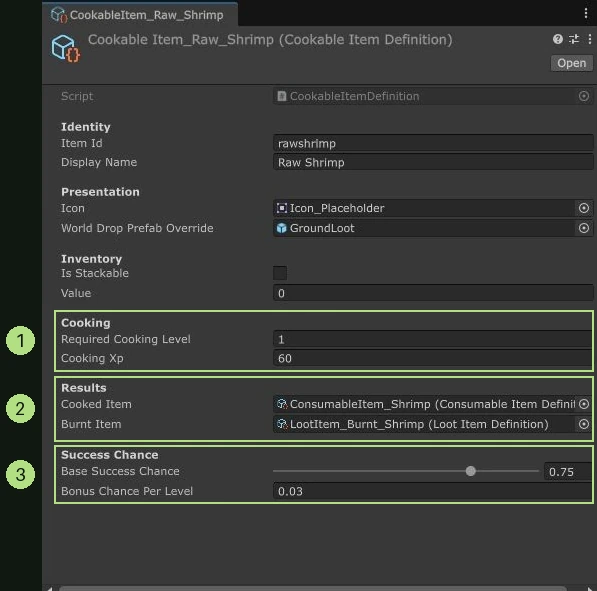Click the Display Name field Raw Shrimp
This screenshot has height=591, width=597.
pos(433,163)
